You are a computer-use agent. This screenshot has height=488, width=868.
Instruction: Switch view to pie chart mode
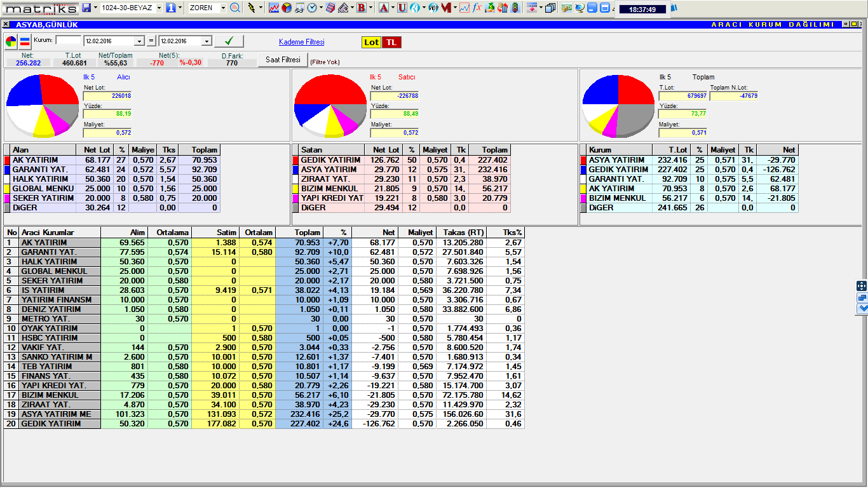[x=11, y=42]
